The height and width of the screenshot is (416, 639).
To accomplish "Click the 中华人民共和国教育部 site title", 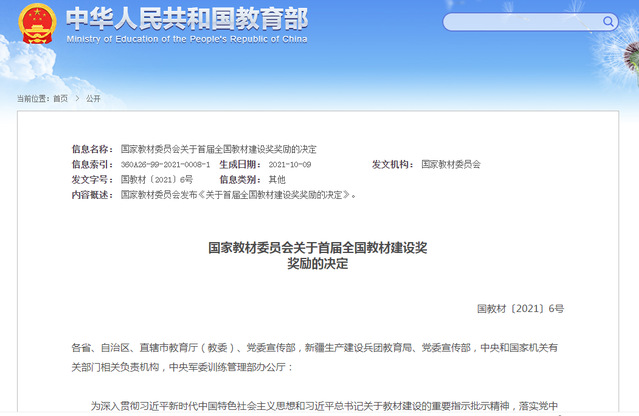I will tap(186, 18).
